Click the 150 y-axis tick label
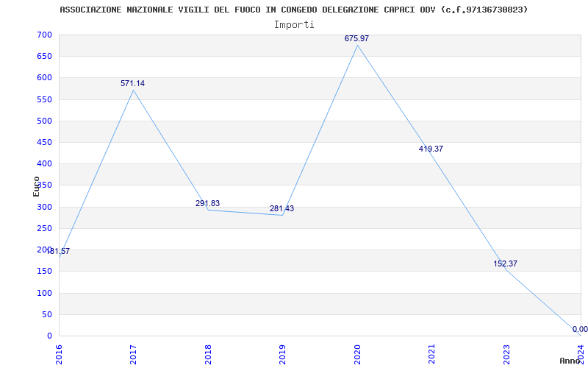588x368 pixels. 44,271
